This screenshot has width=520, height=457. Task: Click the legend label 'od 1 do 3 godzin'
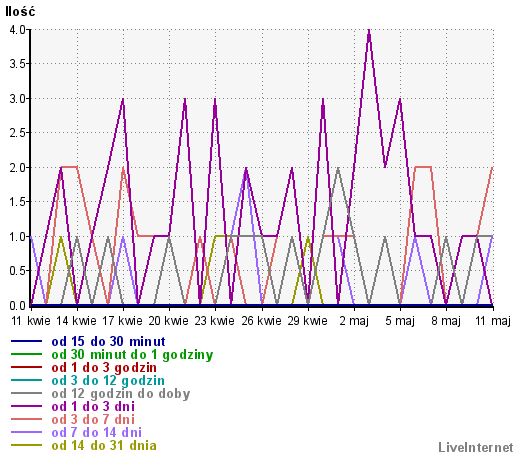coord(104,368)
